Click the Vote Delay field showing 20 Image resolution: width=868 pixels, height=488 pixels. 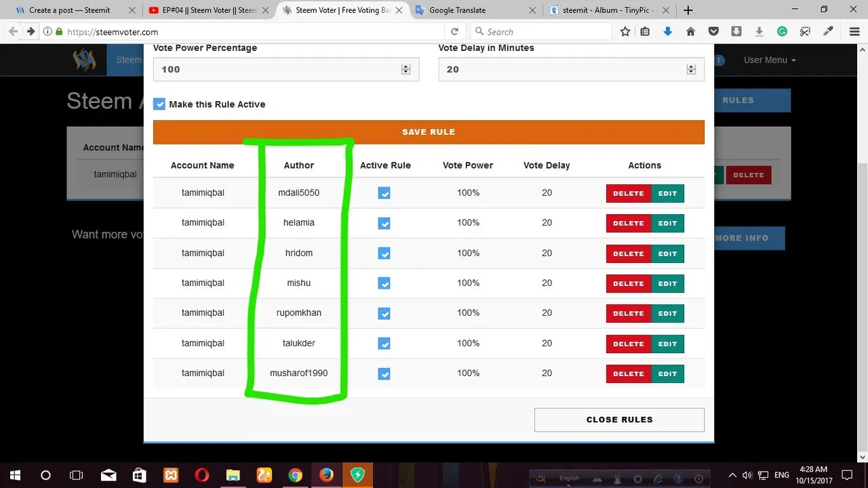click(x=571, y=69)
